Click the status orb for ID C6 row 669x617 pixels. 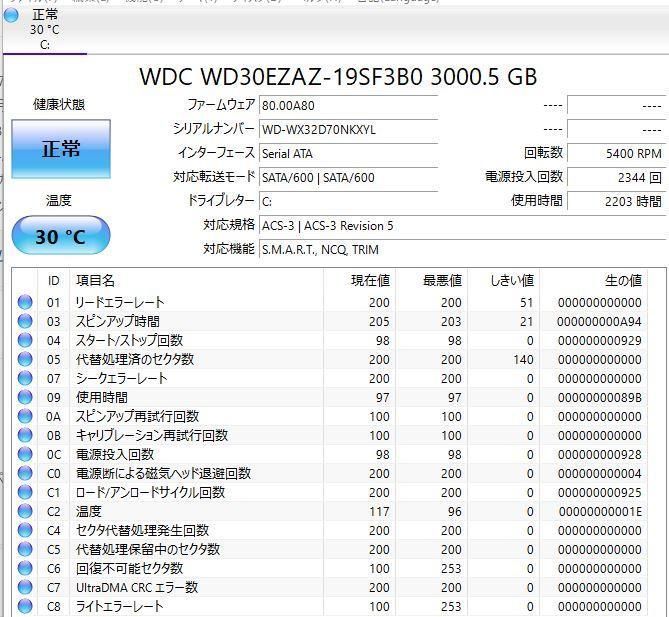tap(25, 568)
